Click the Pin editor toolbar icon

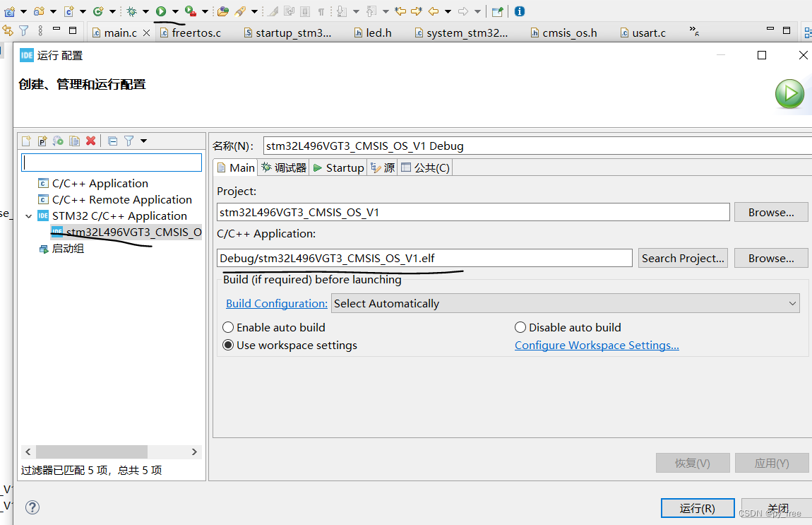click(498, 11)
